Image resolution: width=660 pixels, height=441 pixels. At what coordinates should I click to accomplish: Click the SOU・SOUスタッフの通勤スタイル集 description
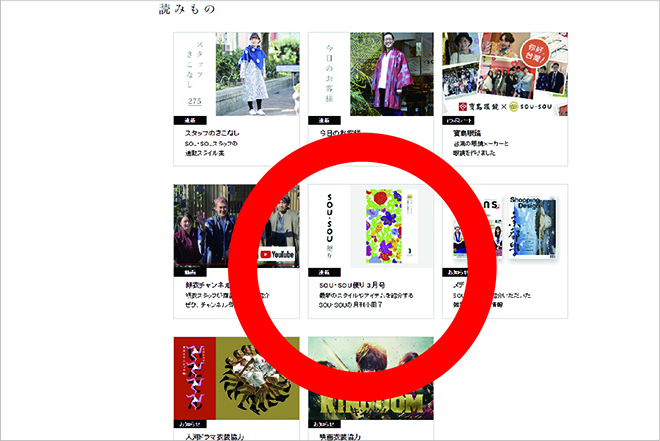click(x=211, y=149)
